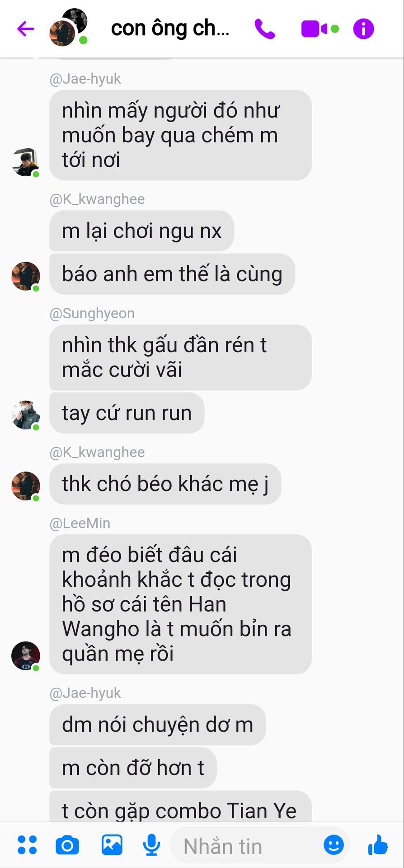Start a voice call
The width and height of the screenshot is (404, 868).
click(265, 29)
